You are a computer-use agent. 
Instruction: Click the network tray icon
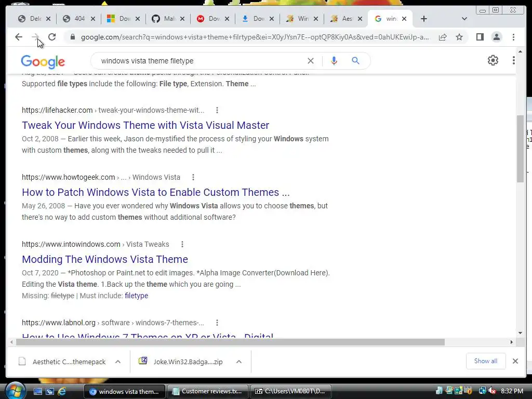coord(483,391)
